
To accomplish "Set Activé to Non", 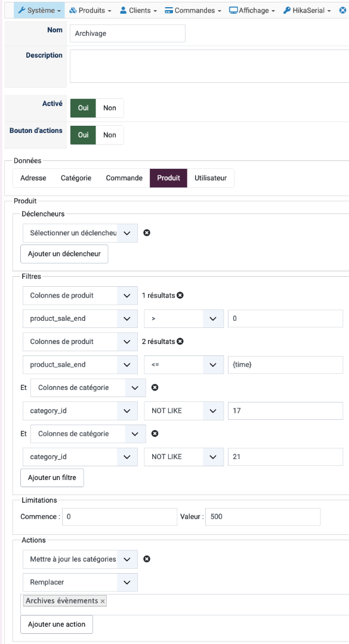I will coord(110,108).
